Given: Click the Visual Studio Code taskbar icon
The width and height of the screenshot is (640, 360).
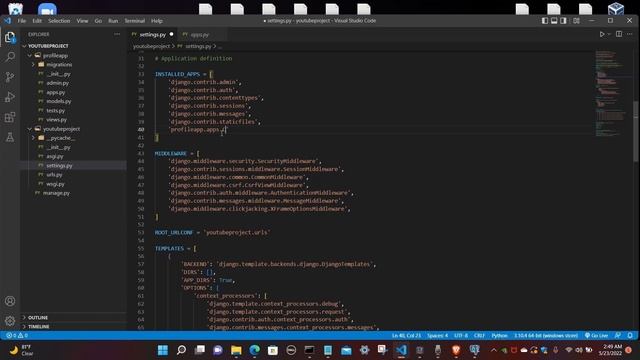Looking at the screenshot, I should (401, 350).
